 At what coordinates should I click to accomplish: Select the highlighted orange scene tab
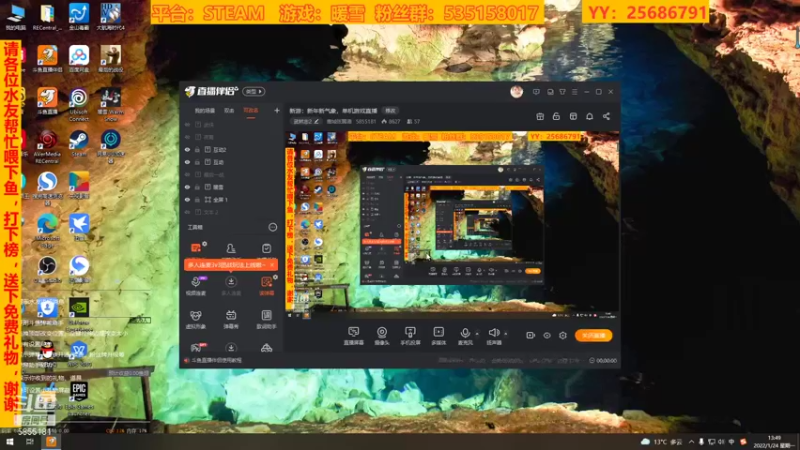[x=251, y=111]
